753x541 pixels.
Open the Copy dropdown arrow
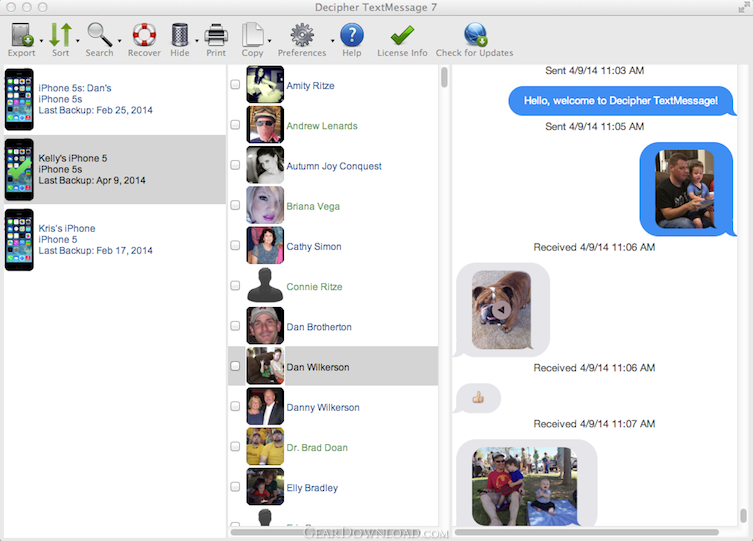(269, 41)
